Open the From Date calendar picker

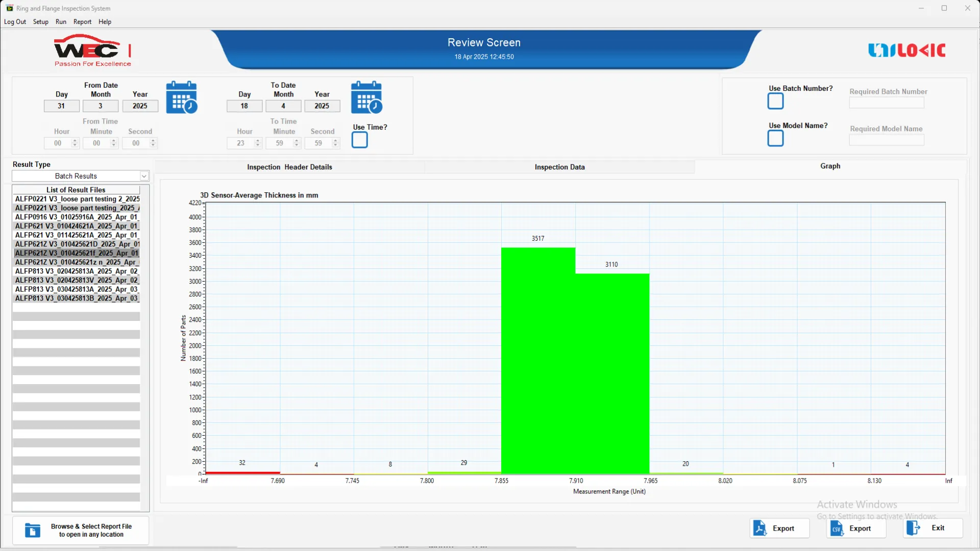[x=181, y=97]
